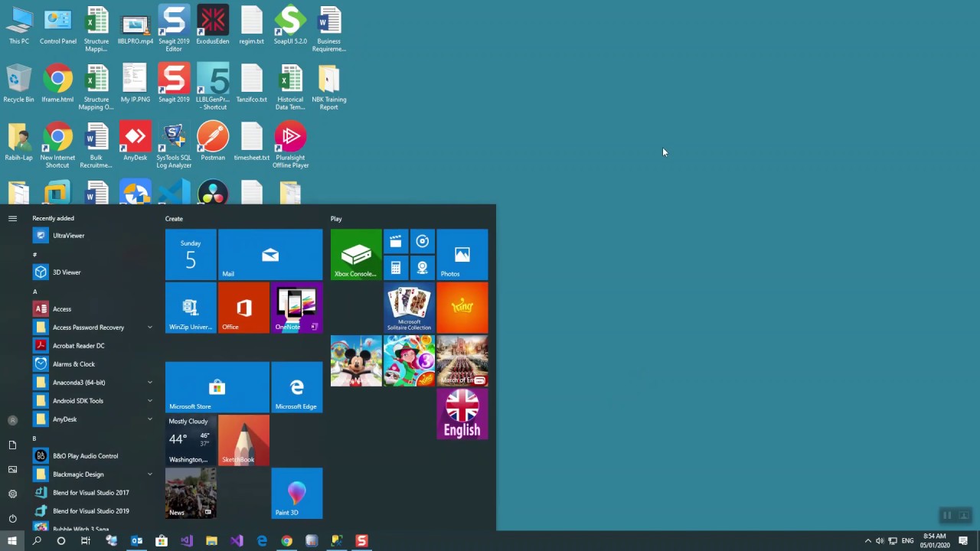Show hidden system tray icons
Viewport: 980px width, 551px height.
867,541
